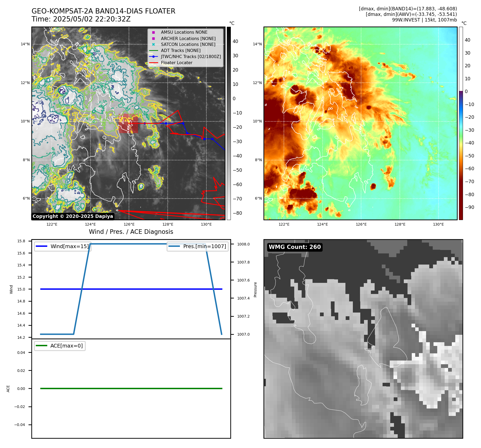Viewport: 481px width, 448px height.
Task: Select the timestamp 'Time: 2025/05/02 22:20:32Z'
Action: [81, 19]
